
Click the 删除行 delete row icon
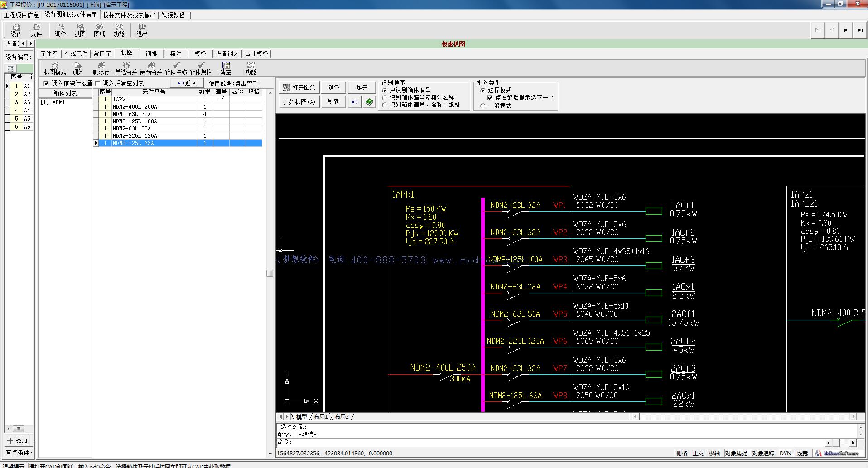pos(101,68)
